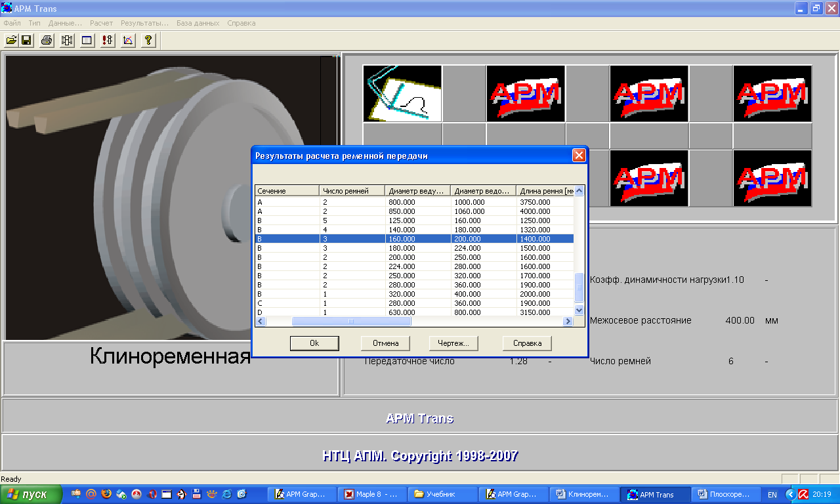Image resolution: width=840 pixels, height=504 pixels.
Task: Select the row with belt length 2000.000
Action: 415,294
